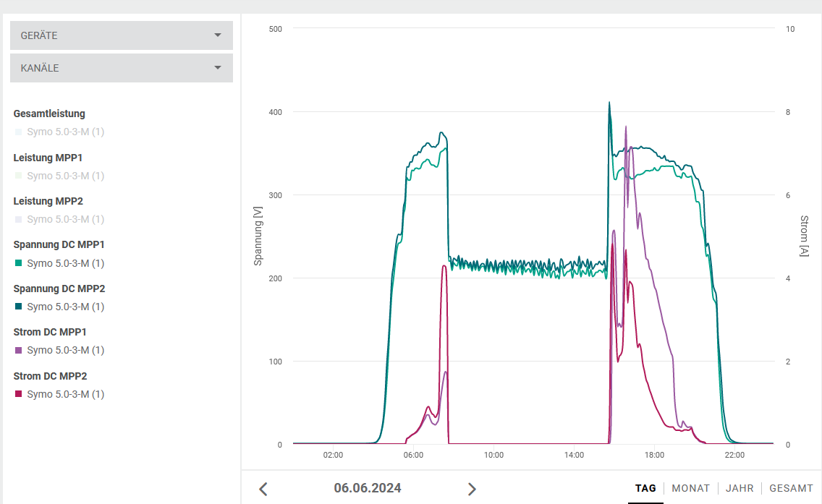Click the Gesamtleistung heading
This screenshot has height=504, width=822.
pyautogui.click(x=49, y=114)
